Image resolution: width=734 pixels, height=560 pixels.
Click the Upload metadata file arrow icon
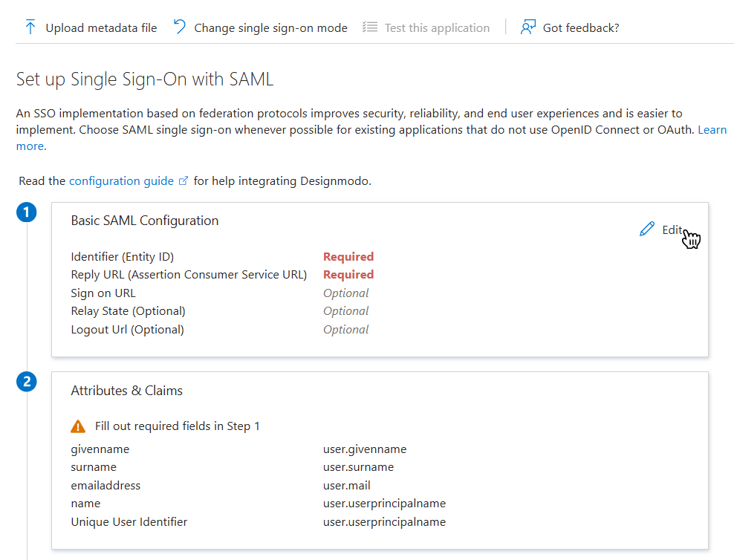(x=30, y=27)
